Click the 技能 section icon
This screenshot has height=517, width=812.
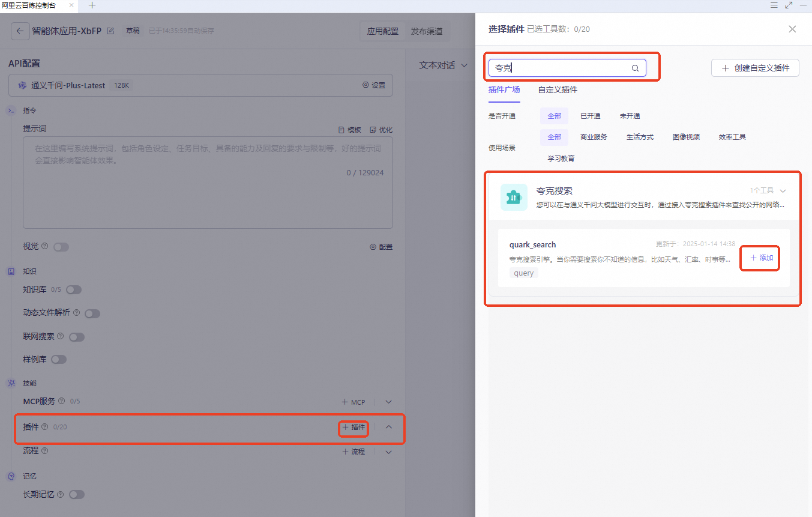click(x=11, y=383)
